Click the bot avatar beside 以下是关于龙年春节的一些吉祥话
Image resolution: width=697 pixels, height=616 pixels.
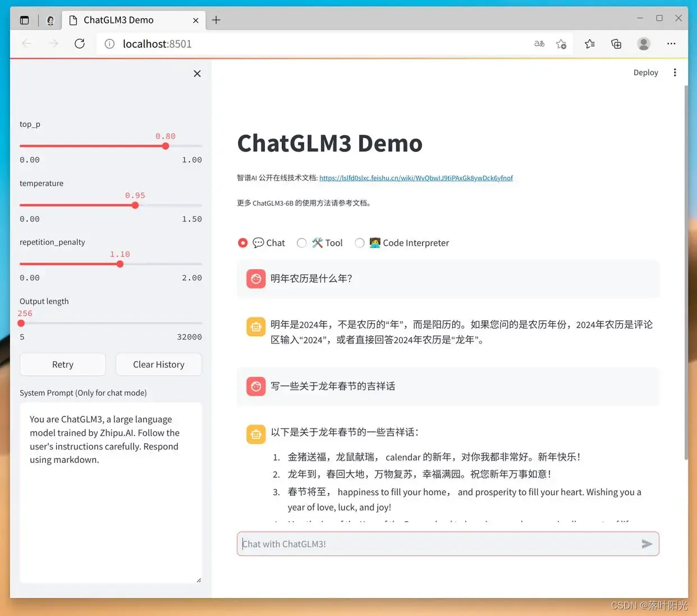[256, 434]
